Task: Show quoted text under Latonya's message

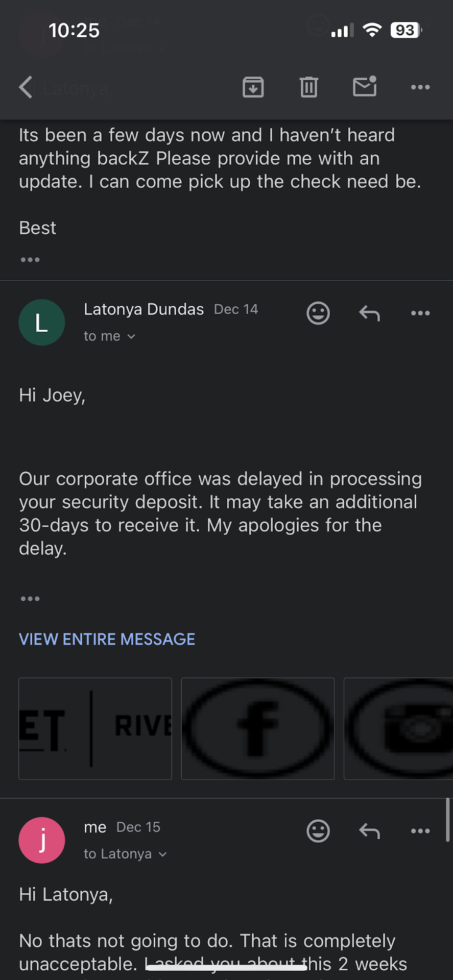Action: [x=30, y=599]
